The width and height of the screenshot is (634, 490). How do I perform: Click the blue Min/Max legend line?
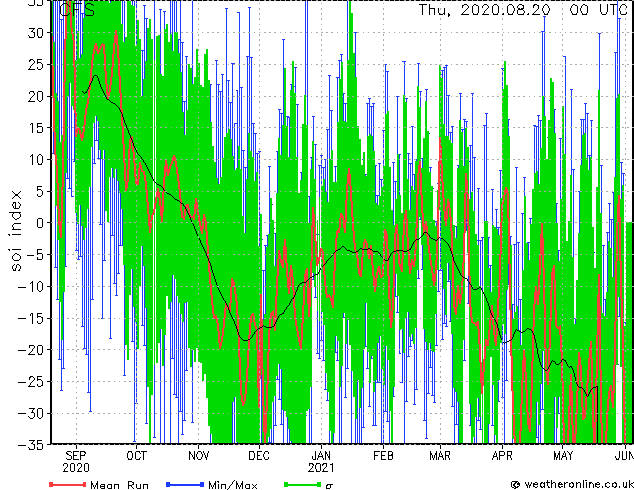click(185, 484)
